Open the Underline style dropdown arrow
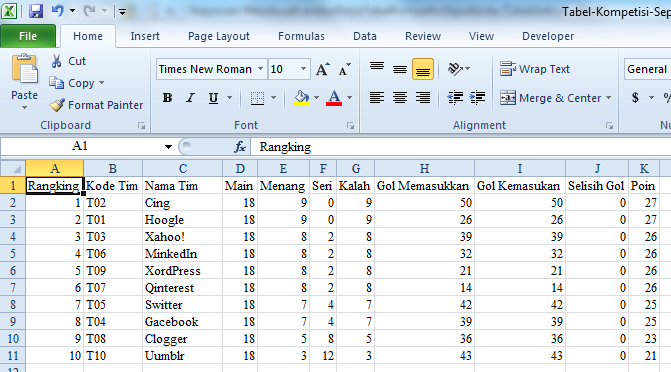Screen dimensions: 671x372 click(229, 98)
